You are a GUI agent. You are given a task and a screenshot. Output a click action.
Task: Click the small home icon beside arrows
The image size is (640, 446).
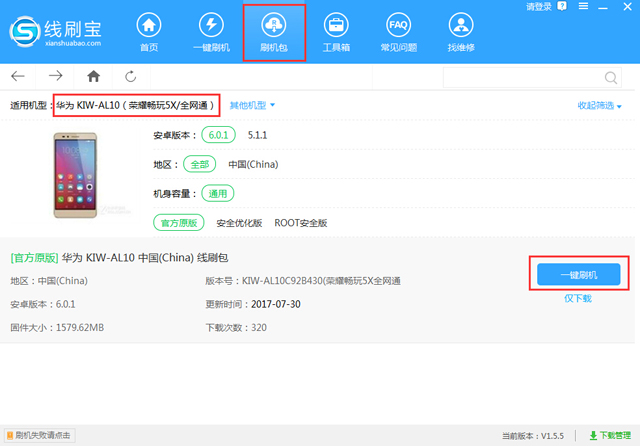click(93, 76)
